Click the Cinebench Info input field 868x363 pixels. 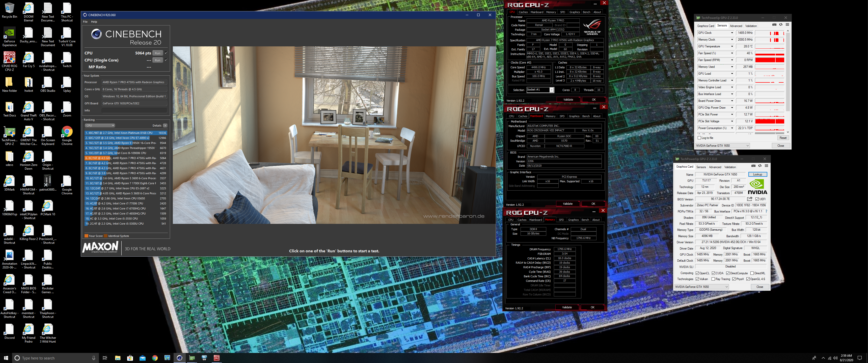(134, 110)
